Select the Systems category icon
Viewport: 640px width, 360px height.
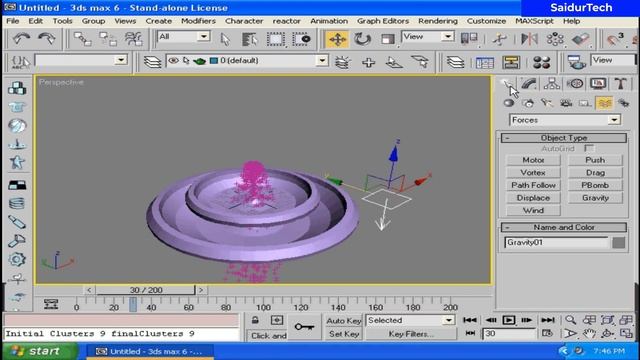click(624, 103)
